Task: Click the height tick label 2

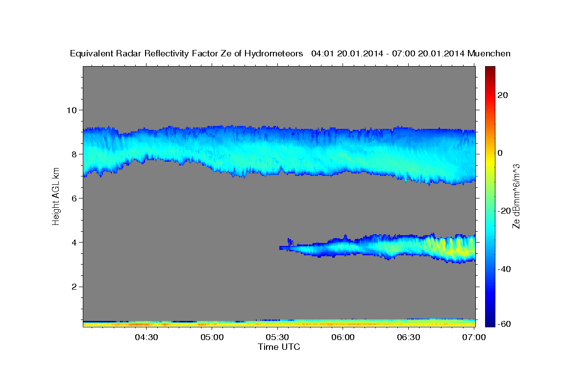Action: [75, 286]
